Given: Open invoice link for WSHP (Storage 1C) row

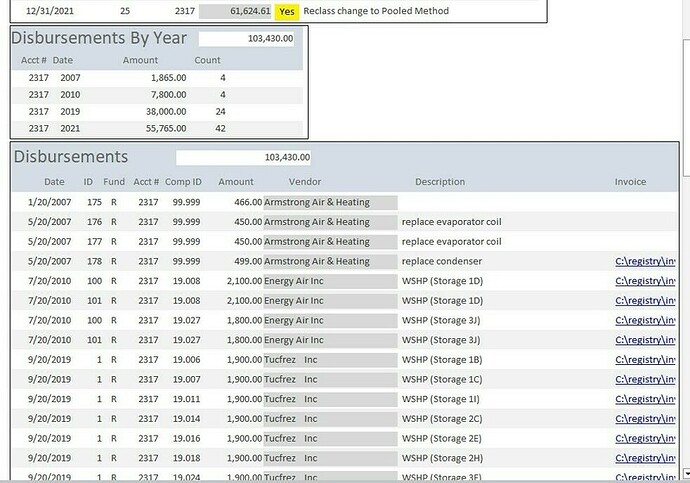Looking at the screenshot, I should 645,380.
